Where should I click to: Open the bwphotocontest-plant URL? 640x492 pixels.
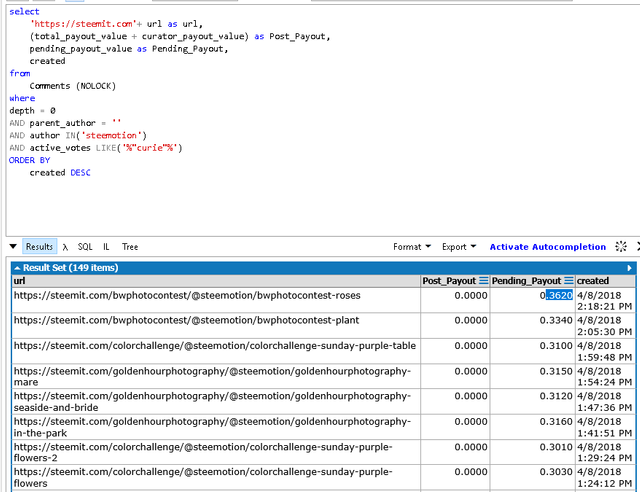pyautogui.click(x=186, y=320)
